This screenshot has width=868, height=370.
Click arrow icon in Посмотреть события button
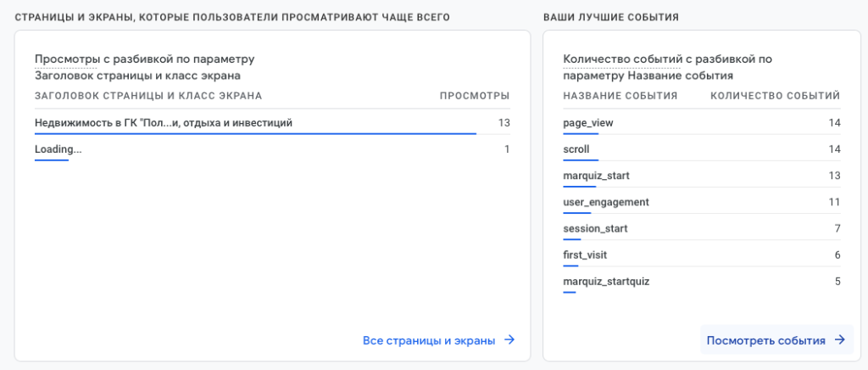pyautogui.click(x=839, y=340)
